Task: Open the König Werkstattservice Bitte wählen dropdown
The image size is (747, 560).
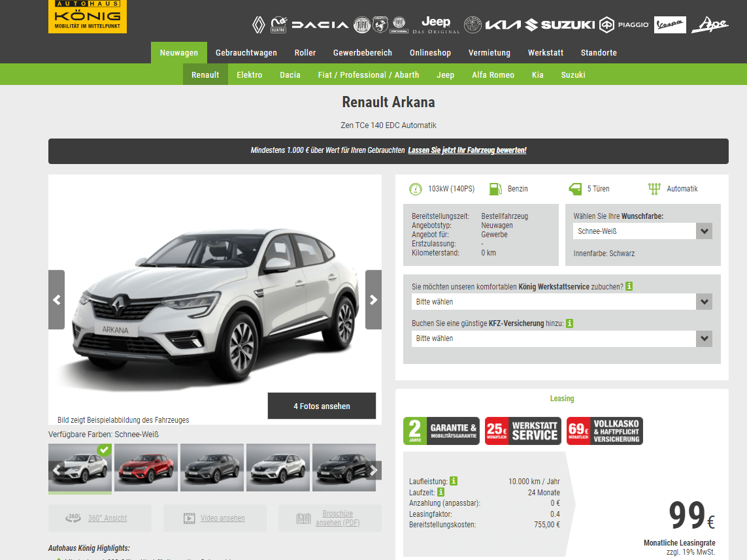Action: 561,302
